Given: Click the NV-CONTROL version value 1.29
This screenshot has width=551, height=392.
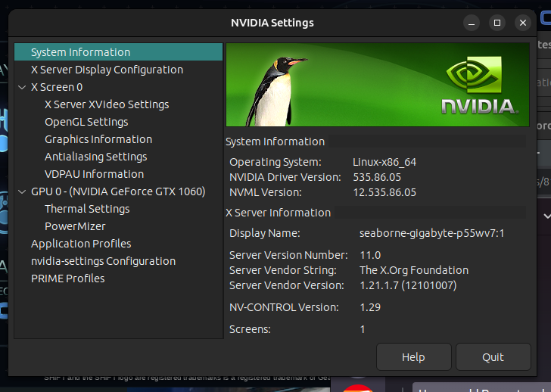Looking at the screenshot, I should [x=370, y=307].
